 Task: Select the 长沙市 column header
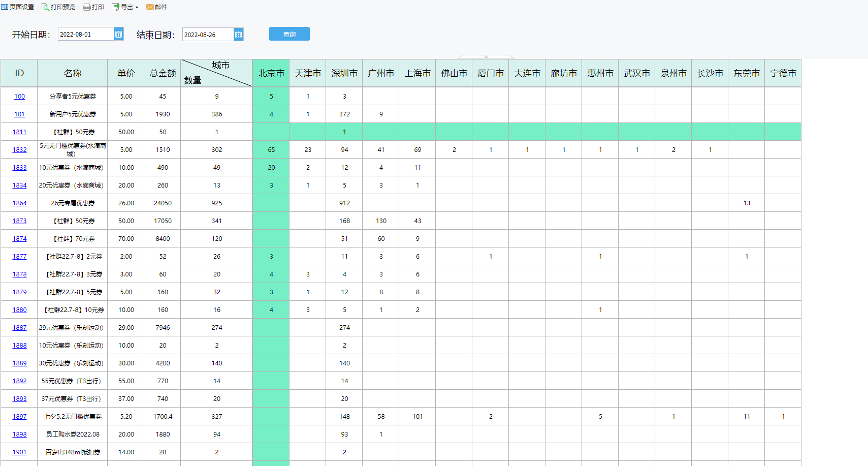[710, 73]
